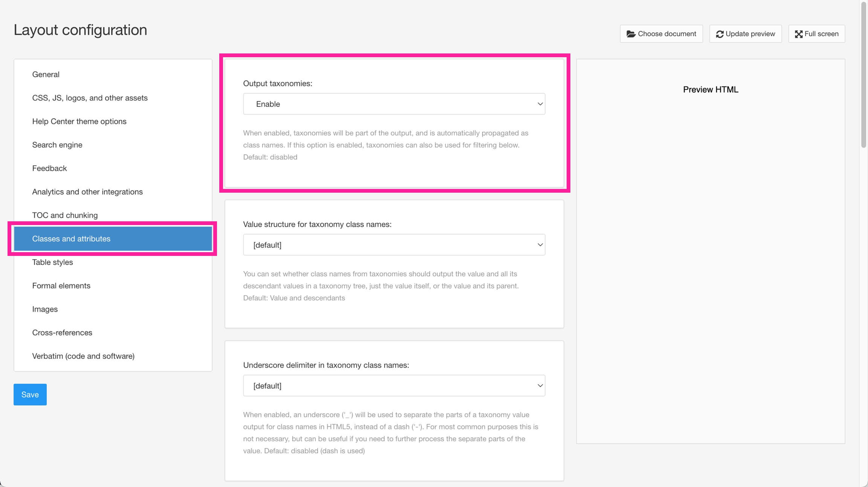This screenshot has width=868, height=487.
Task: Click the folder icon on Choose document button
Action: (x=631, y=33)
